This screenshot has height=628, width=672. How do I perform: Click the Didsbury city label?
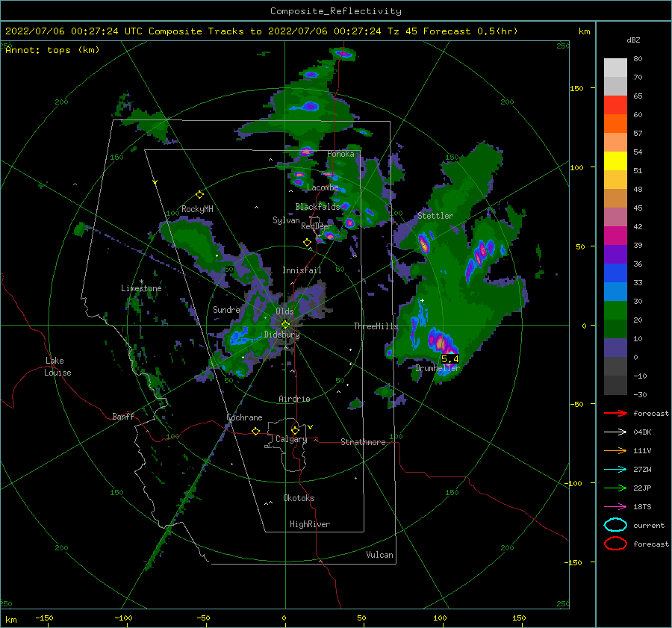click(x=281, y=335)
